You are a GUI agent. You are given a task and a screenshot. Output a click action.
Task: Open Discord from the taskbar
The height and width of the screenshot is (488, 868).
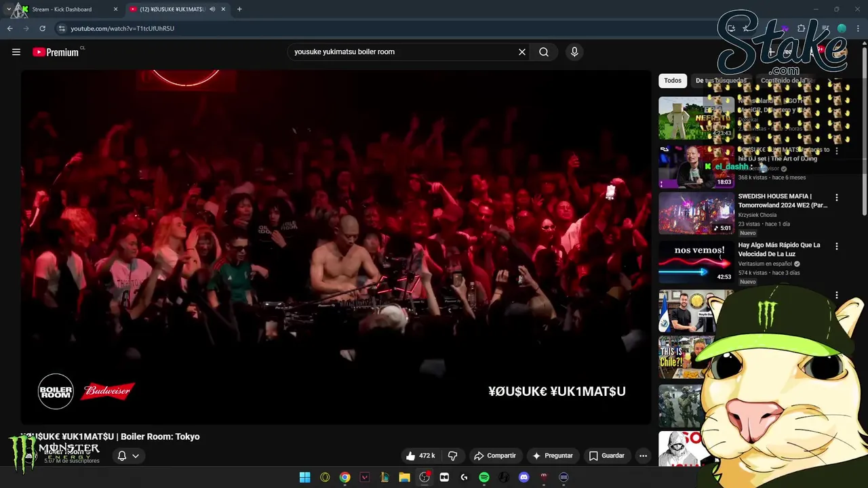[524, 478]
